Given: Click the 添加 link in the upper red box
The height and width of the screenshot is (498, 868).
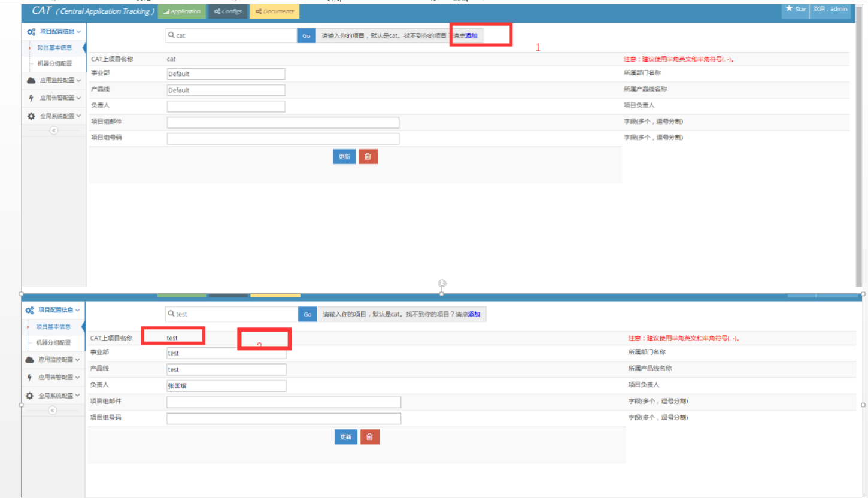Looking at the screenshot, I should click(471, 36).
